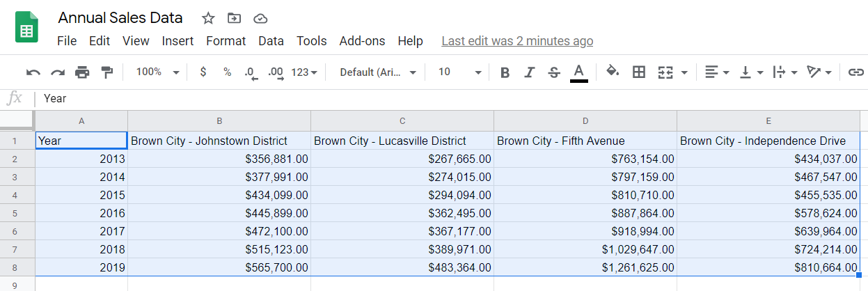
Task: Open the zoom level dropdown
Action: (x=157, y=72)
